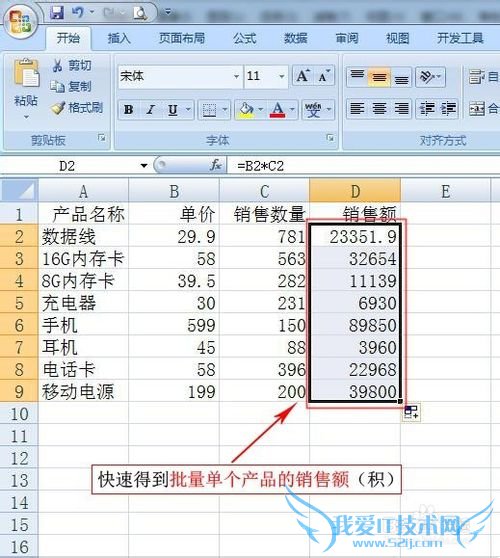Click the 文 phonetic guide icon
Viewport: 500px width, 558px height.
pos(313,110)
